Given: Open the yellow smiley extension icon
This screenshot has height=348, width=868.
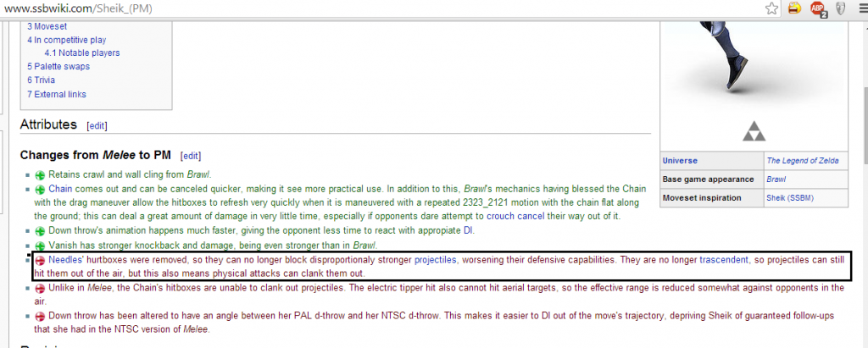Looking at the screenshot, I should point(795,8).
